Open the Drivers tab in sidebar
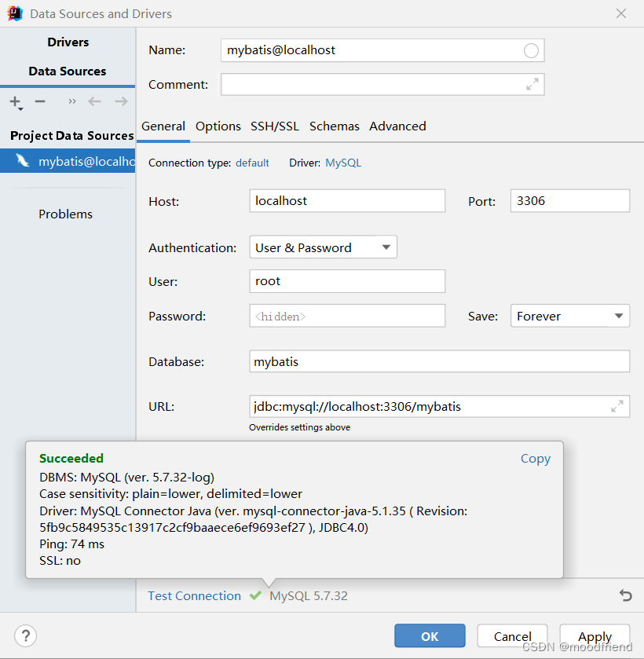Screen dimensions: 644x659 [x=68, y=42]
